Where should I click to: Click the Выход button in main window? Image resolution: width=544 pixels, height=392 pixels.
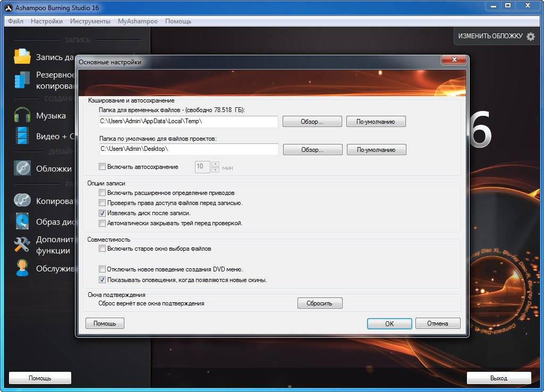[x=498, y=378]
